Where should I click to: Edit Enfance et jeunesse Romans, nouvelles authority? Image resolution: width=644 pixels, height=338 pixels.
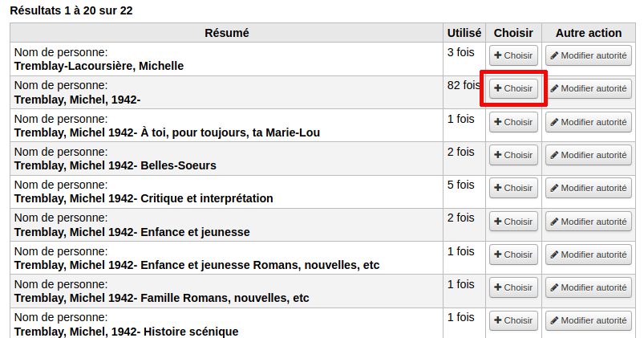pos(589,255)
